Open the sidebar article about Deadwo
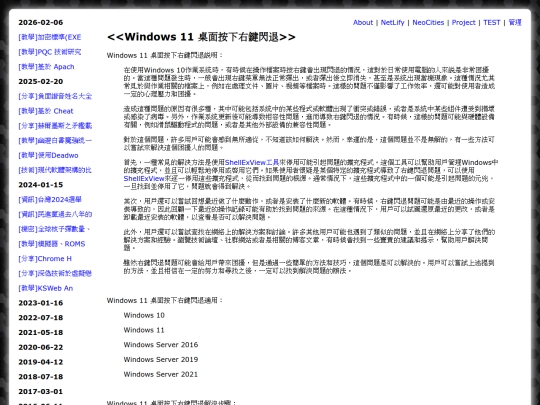Screen dimensions: 540x405 [x=48, y=155]
